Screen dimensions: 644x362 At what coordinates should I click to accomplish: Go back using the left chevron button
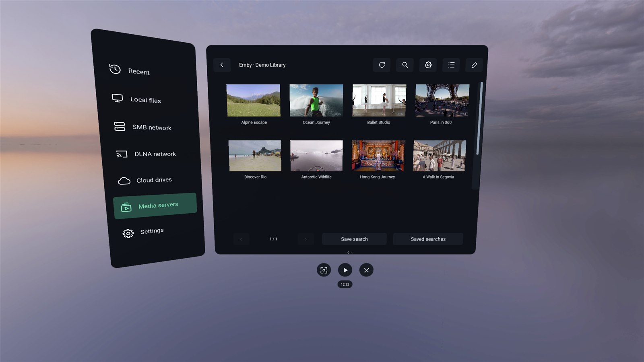click(x=222, y=65)
